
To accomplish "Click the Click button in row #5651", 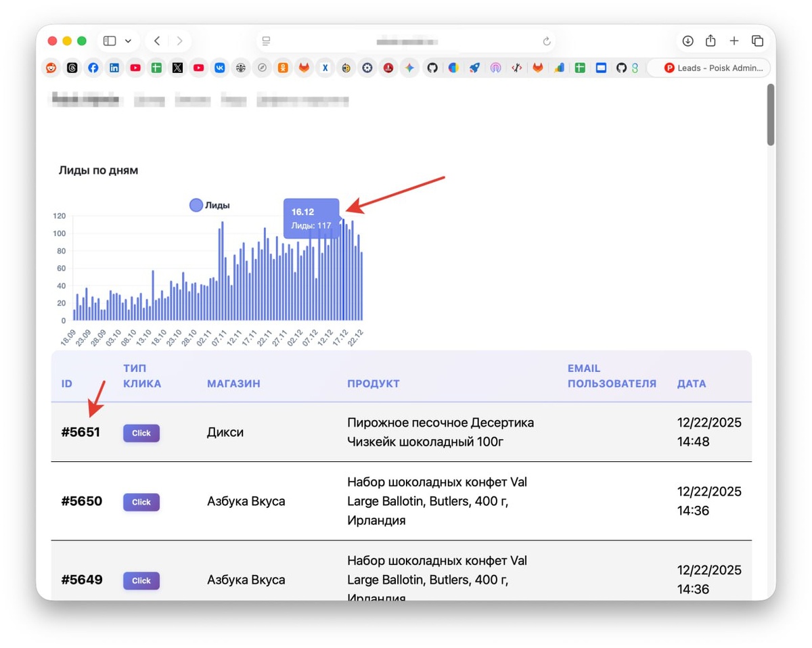I will coord(141,433).
